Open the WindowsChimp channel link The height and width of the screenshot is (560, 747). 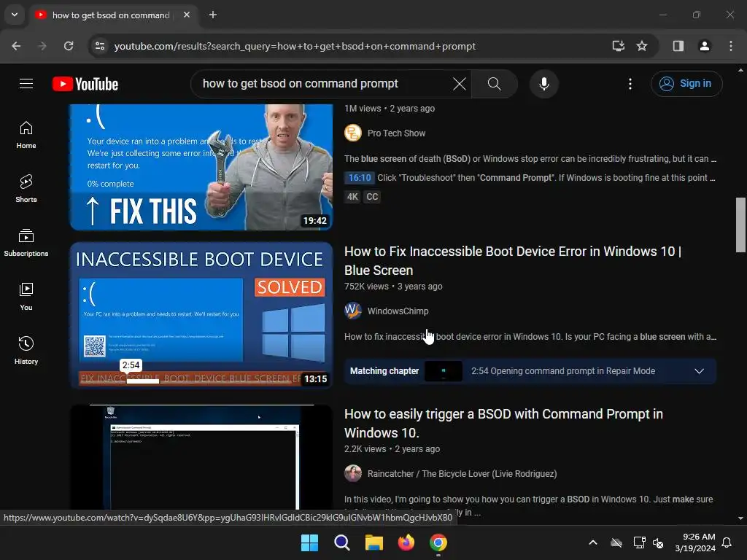click(398, 311)
